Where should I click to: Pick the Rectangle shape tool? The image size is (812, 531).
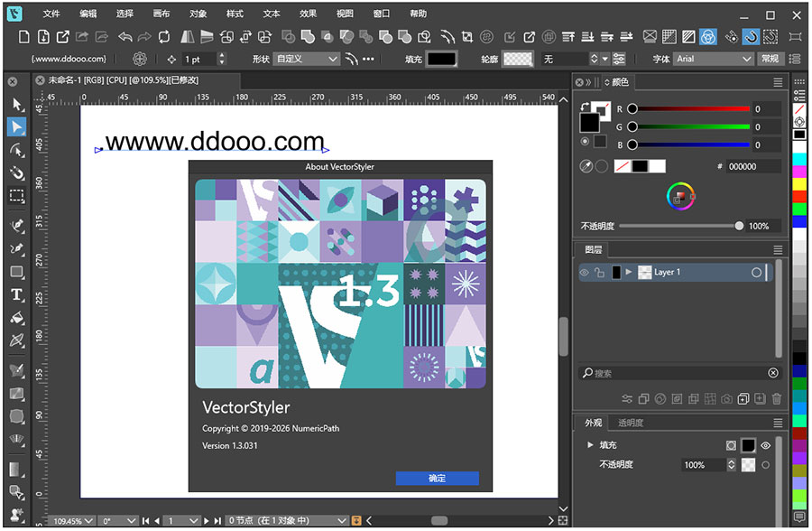(x=16, y=272)
